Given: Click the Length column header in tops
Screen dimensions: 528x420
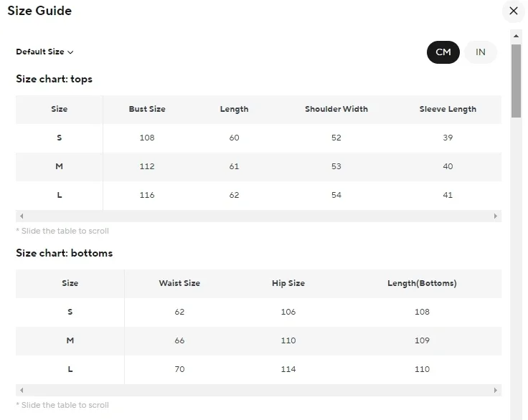Looking at the screenshot, I should point(234,109).
